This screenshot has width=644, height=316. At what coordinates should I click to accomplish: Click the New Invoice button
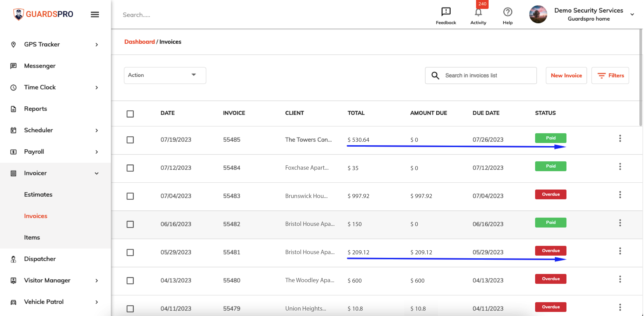pos(566,75)
